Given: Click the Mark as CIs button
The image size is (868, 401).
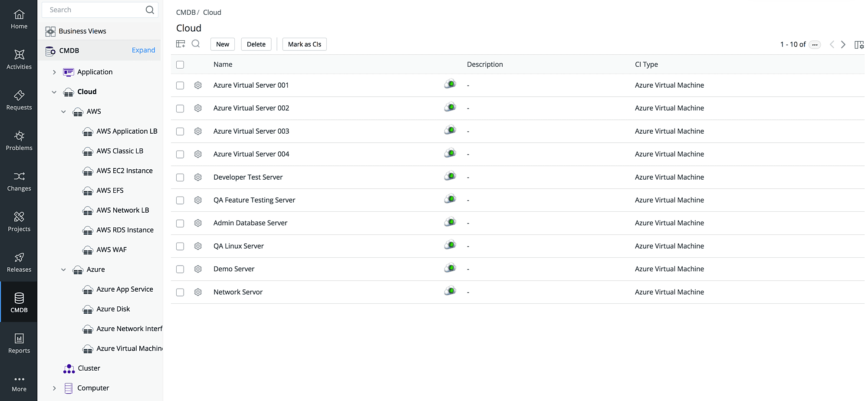Looking at the screenshot, I should 304,44.
